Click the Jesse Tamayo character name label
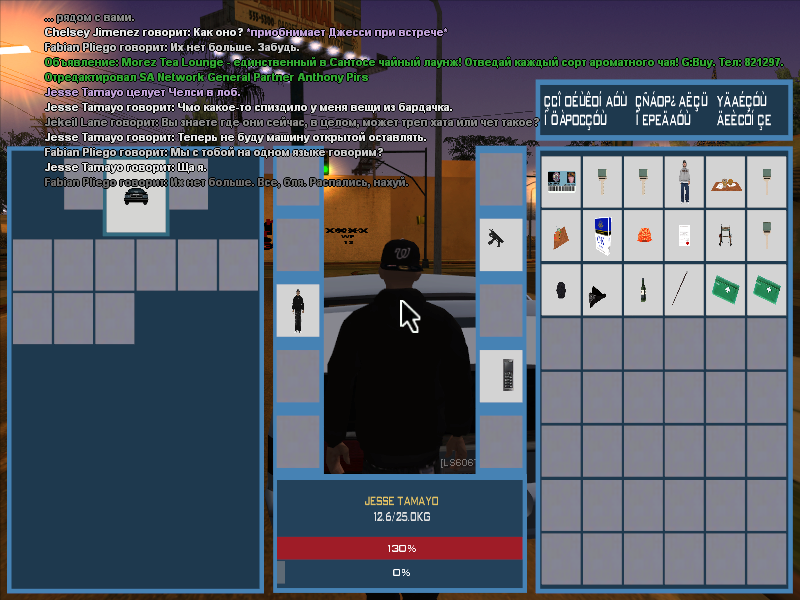The width and height of the screenshot is (800, 600). tap(399, 501)
